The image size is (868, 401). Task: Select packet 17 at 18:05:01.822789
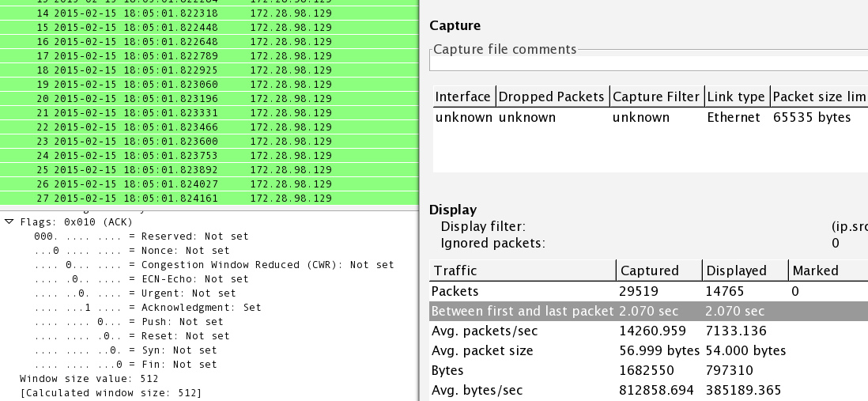[x=209, y=56]
